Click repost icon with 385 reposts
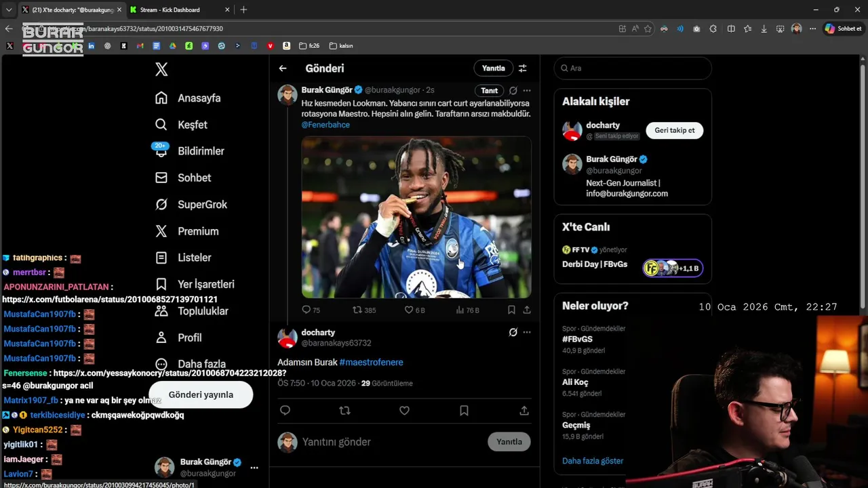The width and height of the screenshot is (868, 488). click(364, 310)
